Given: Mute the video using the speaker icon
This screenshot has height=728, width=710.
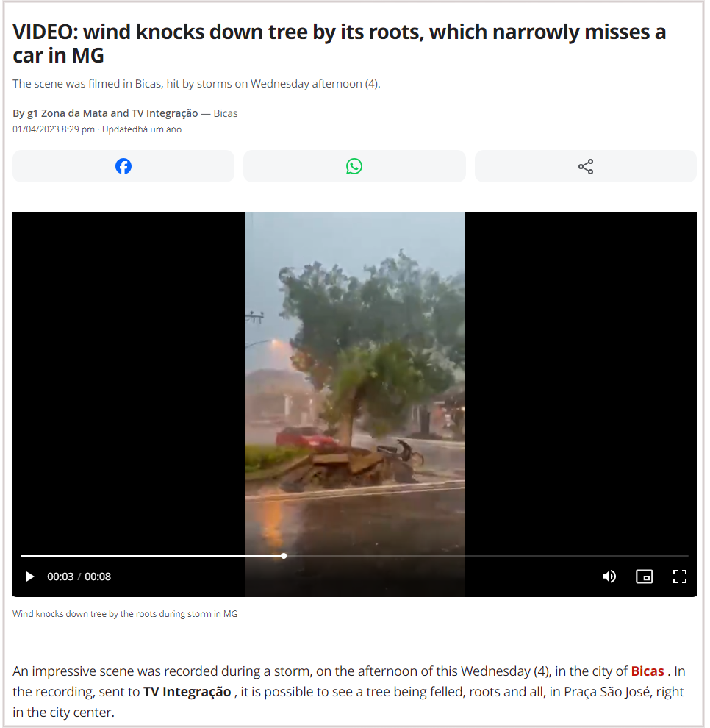Looking at the screenshot, I should [609, 577].
